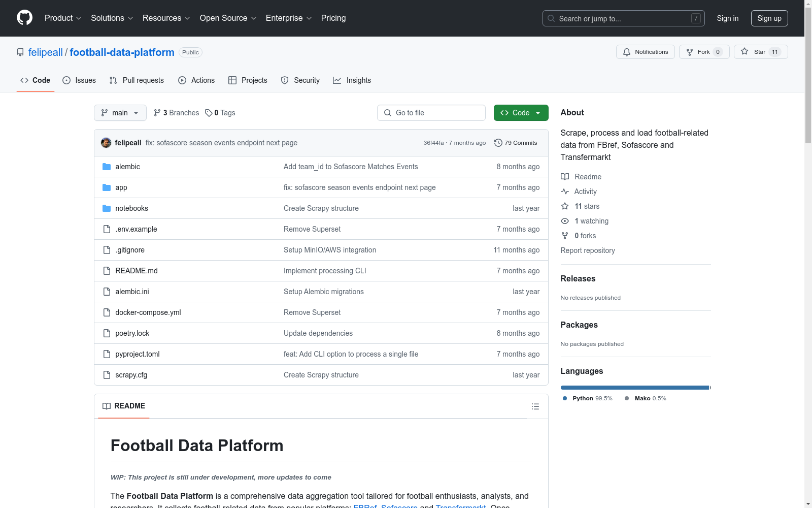Viewport: 812px width, 508px height.
Task: Select the README tab in file viewer
Action: click(124, 406)
